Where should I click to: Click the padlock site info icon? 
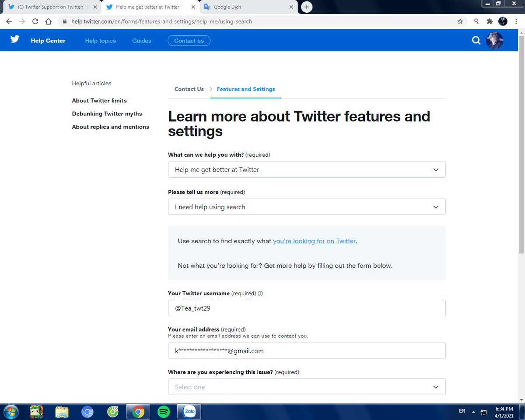coord(64,21)
